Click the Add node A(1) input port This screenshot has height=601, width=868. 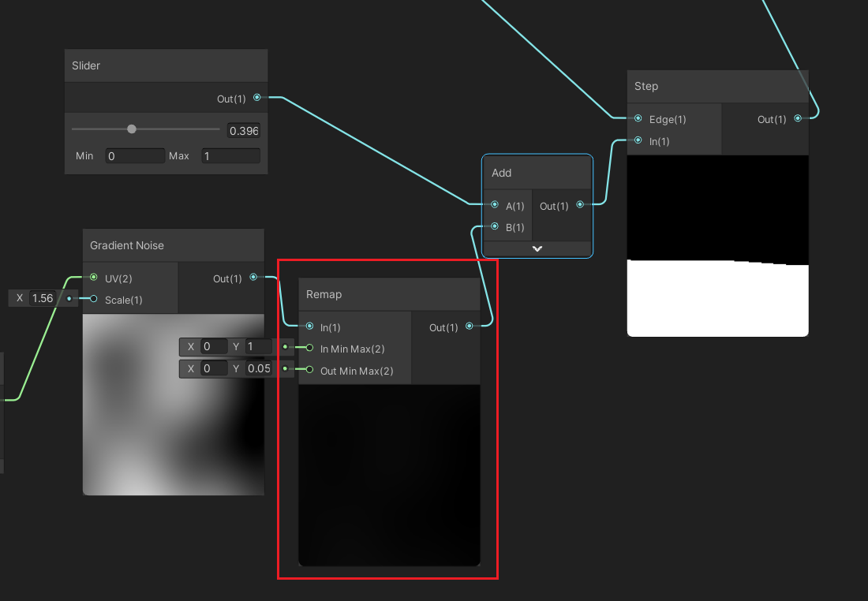click(x=495, y=205)
